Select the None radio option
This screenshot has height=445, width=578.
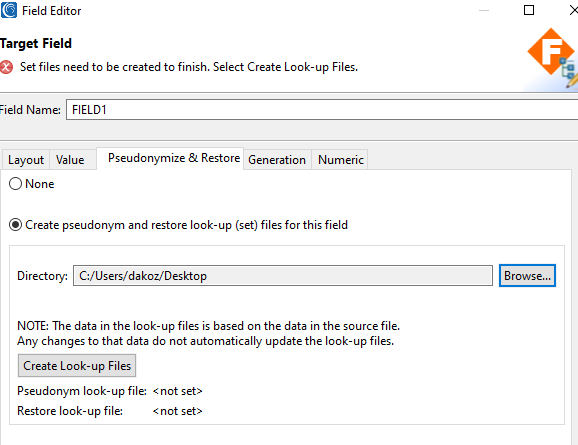tap(15, 184)
